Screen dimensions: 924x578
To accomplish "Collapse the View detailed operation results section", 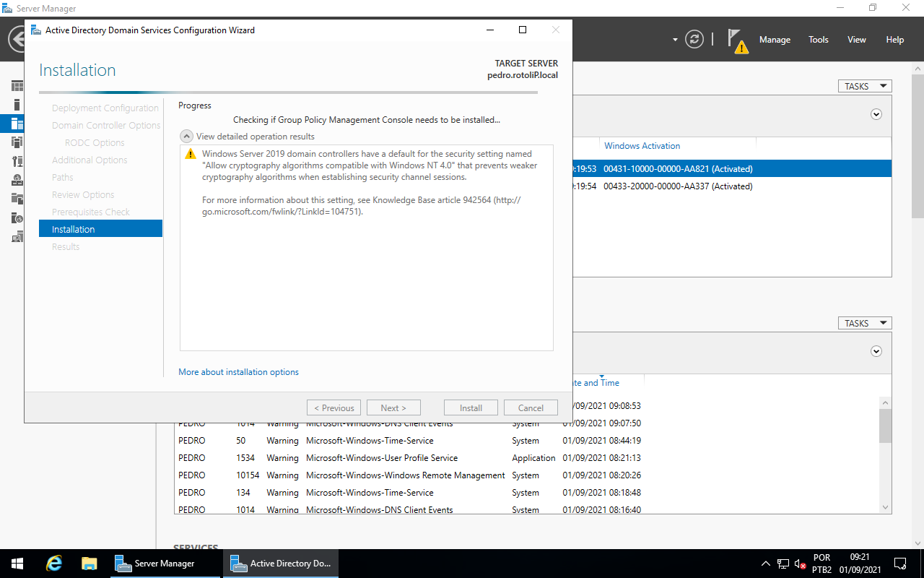I will [186, 137].
